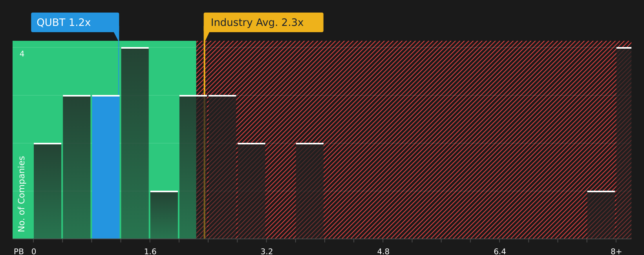This screenshot has width=644, height=255.
Task: Click the 4.8 x-axis tick label
Action: (x=383, y=251)
